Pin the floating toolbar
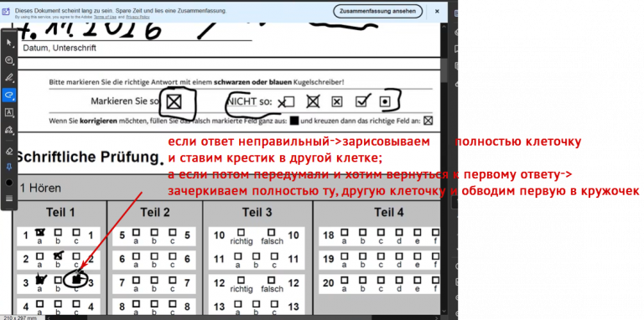 (9, 167)
